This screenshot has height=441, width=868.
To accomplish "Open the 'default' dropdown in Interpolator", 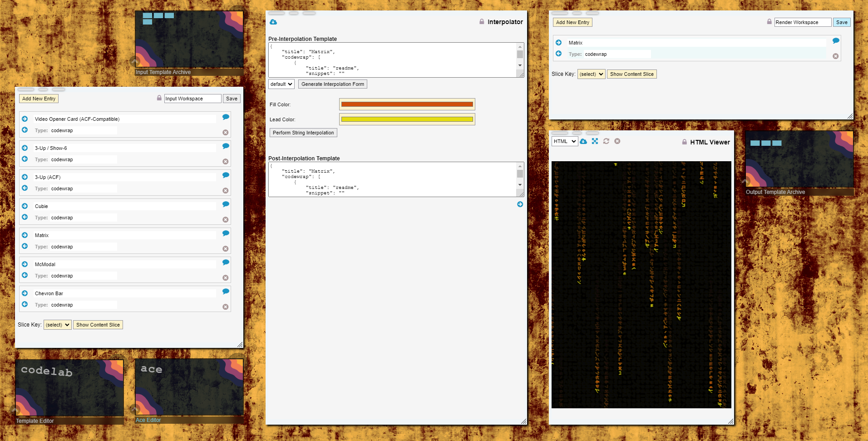I will [x=281, y=84].
